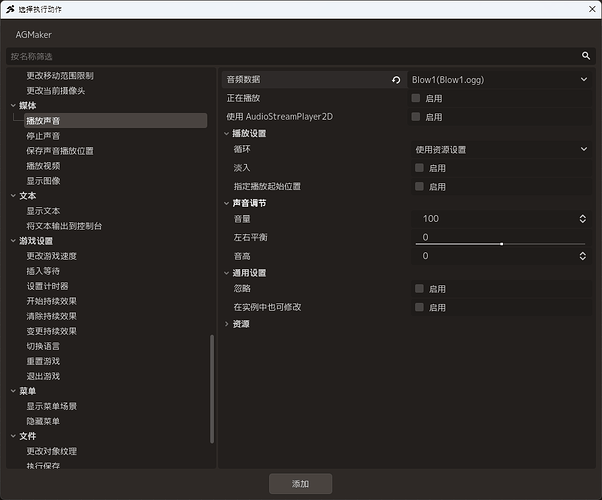602x500 pixels.
Task: Enable the 正在播放 checkbox
Action: click(415, 98)
